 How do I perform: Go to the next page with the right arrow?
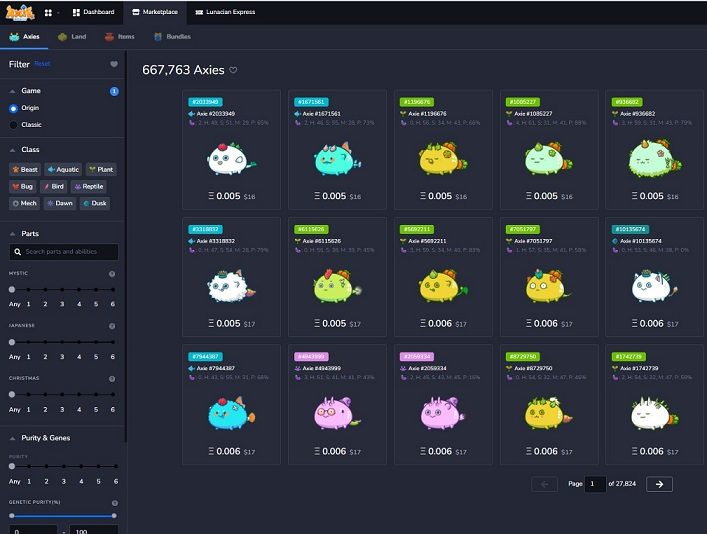click(x=659, y=484)
